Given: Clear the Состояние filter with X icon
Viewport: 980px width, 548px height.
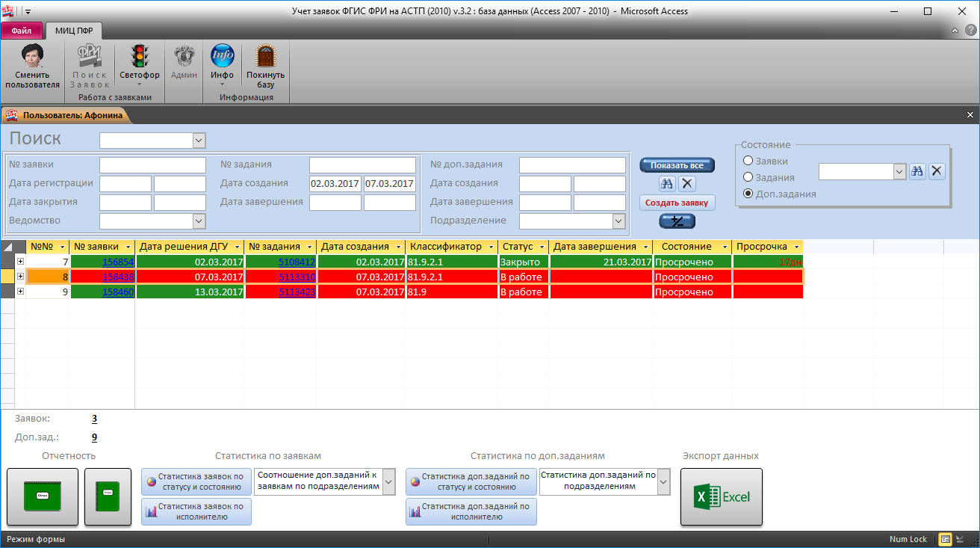Looking at the screenshot, I should (x=937, y=171).
